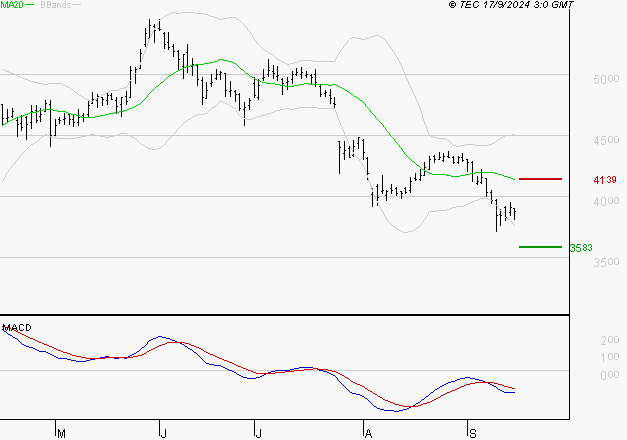The height and width of the screenshot is (440, 627).
Task: Click the MA20 legend label
Action: click(x=12, y=5)
